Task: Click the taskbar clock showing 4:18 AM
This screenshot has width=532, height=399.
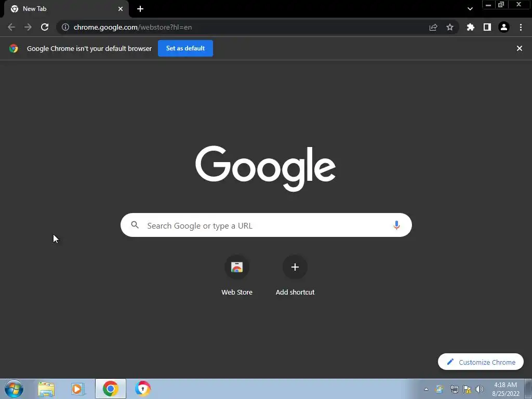Action: 506,389
